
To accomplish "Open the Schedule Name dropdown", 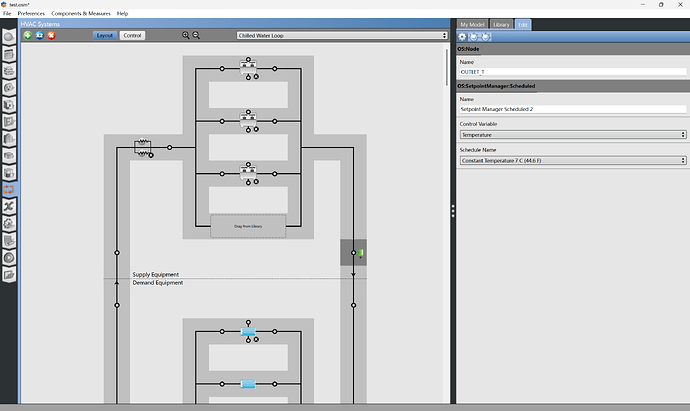I will (573, 161).
